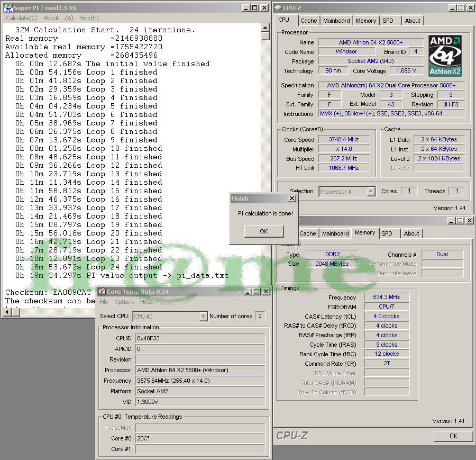Click the Core #0 temperature field
This screenshot has height=460, width=476.
(200, 438)
